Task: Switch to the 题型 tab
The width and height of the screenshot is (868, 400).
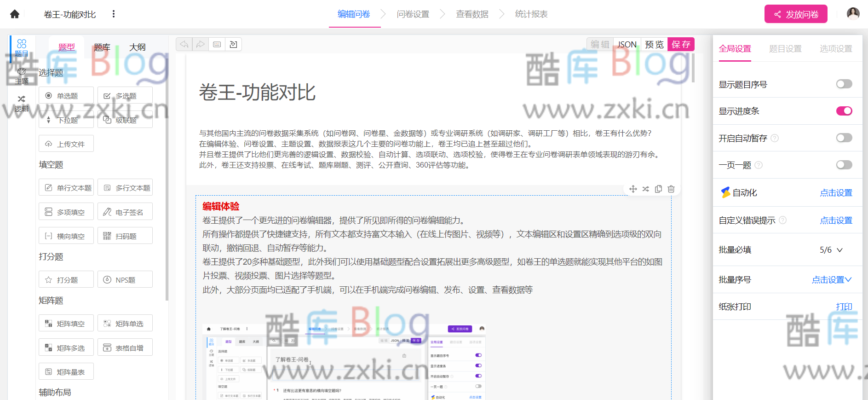Action: click(66, 47)
